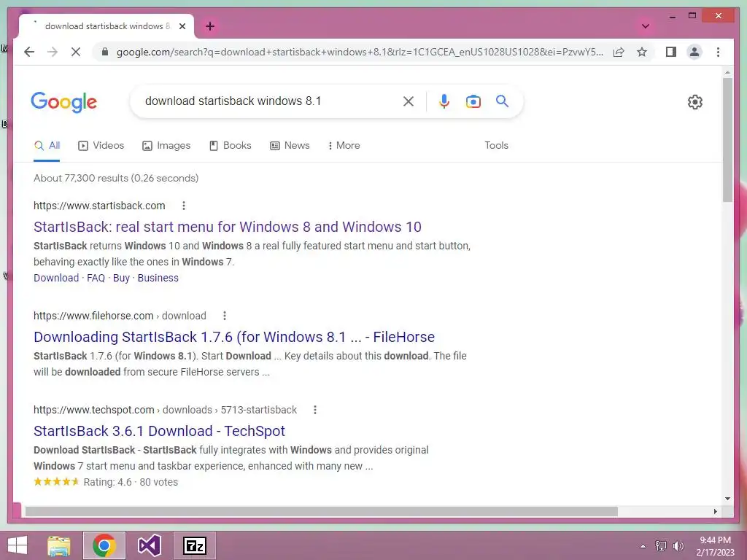Open 'Downloading StartIsBack 1.7.6' FileHorse result
Screen dimensions: 747x560
click(x=234, y=337)
